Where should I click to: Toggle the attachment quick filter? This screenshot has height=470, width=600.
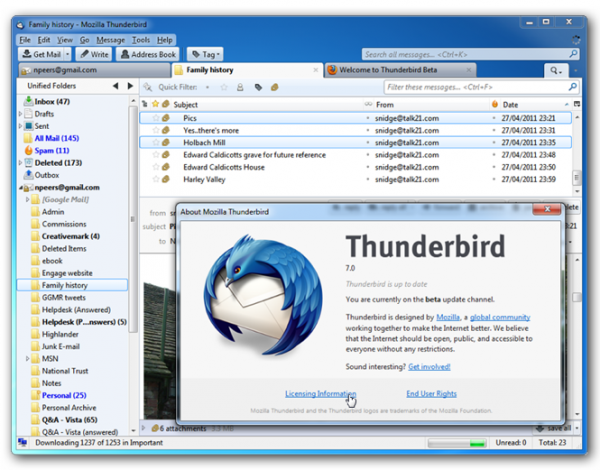pos(274,87)
